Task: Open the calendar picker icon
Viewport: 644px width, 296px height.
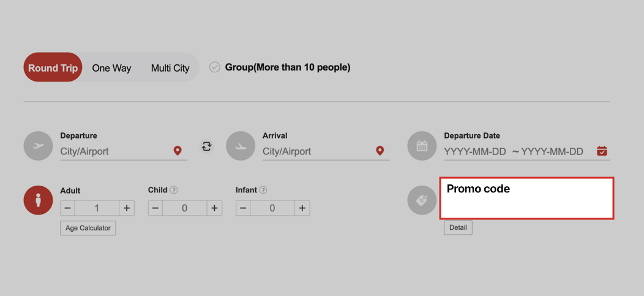Action: pos(602,151)
